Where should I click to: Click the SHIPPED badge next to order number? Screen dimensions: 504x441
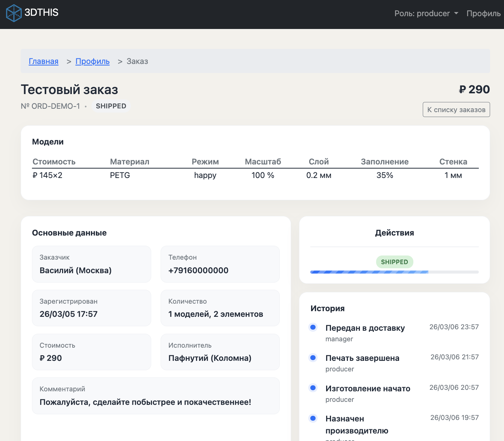[x=111, y=106]
